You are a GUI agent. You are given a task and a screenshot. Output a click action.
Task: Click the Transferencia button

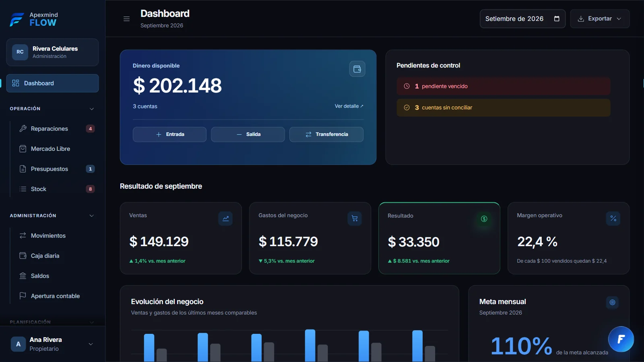[x=326, y=134]
